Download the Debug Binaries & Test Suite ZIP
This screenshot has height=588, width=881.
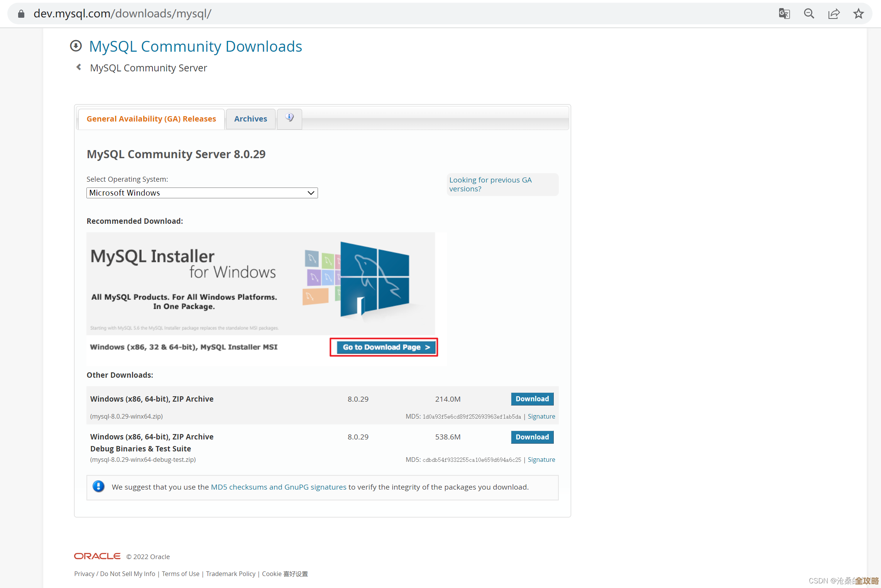(532, 437)
